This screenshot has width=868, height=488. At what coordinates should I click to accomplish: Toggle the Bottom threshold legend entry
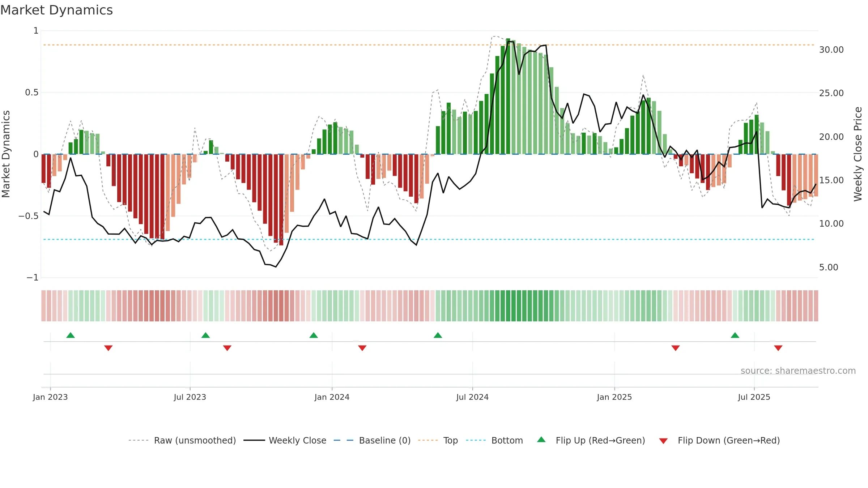(494, 440)
